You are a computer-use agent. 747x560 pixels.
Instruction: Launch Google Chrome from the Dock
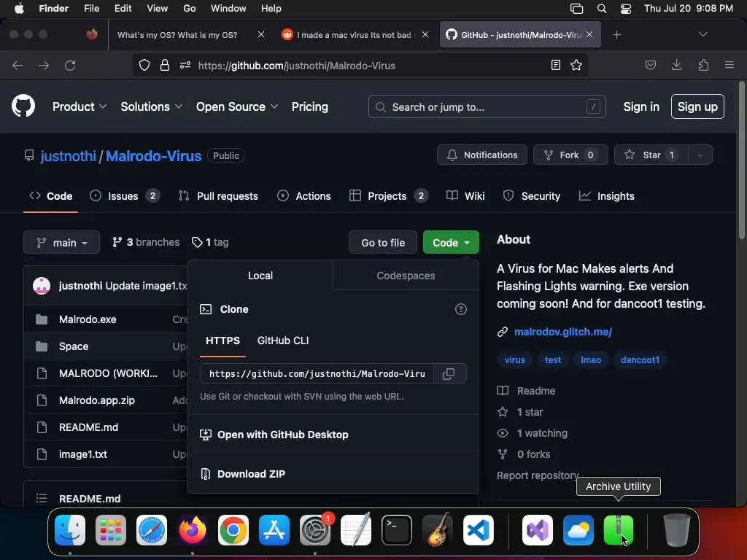pyautogui.click(x=233, y=530)
